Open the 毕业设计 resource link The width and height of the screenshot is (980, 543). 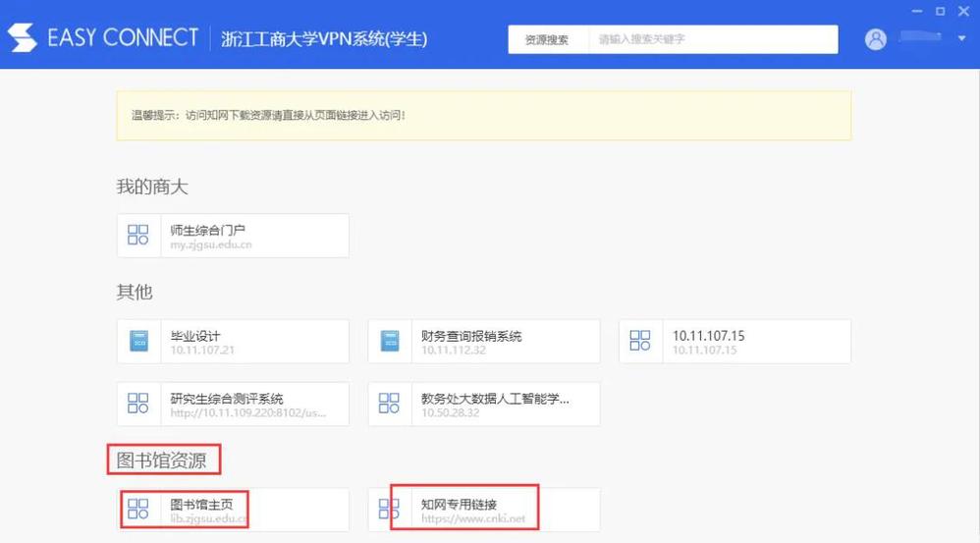195,336
